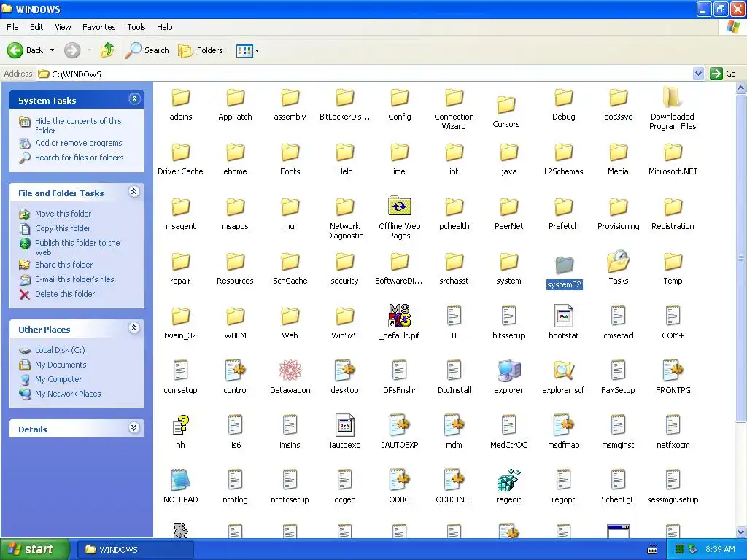Go to My Computer

click(x=58, y=379)
